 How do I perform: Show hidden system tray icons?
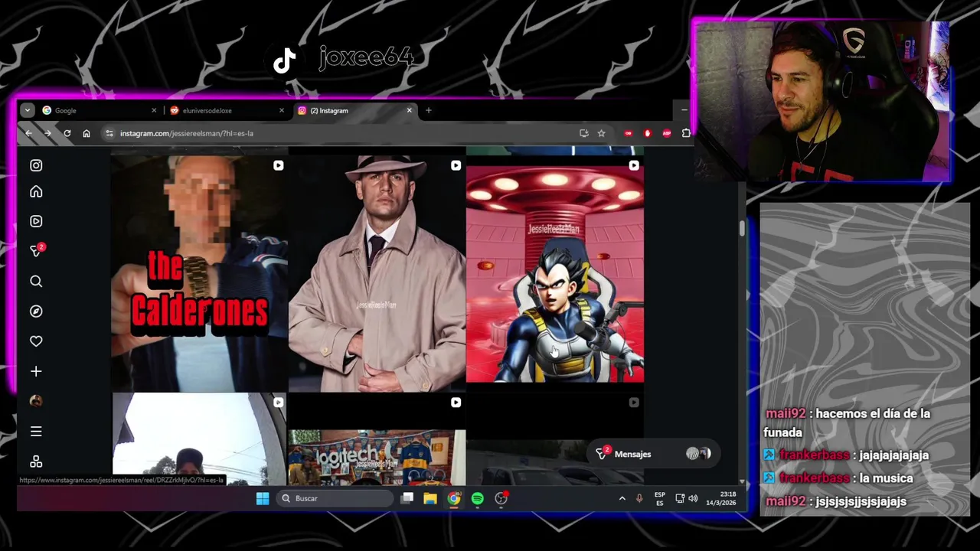point(622,498)
